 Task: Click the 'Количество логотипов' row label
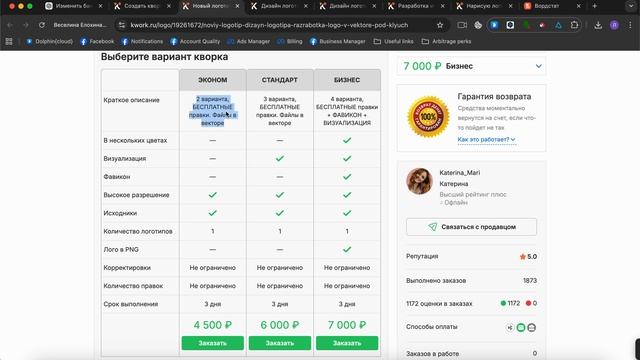(138, 231)
